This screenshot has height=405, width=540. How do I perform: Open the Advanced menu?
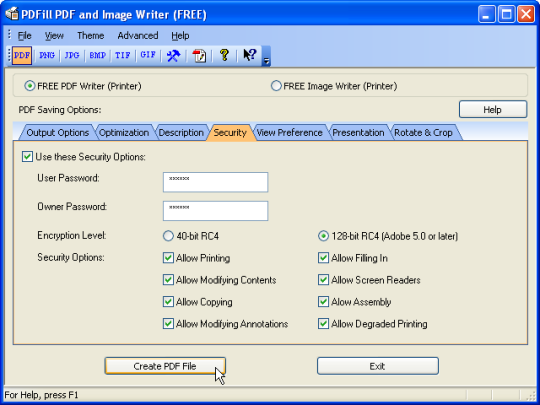138,35
